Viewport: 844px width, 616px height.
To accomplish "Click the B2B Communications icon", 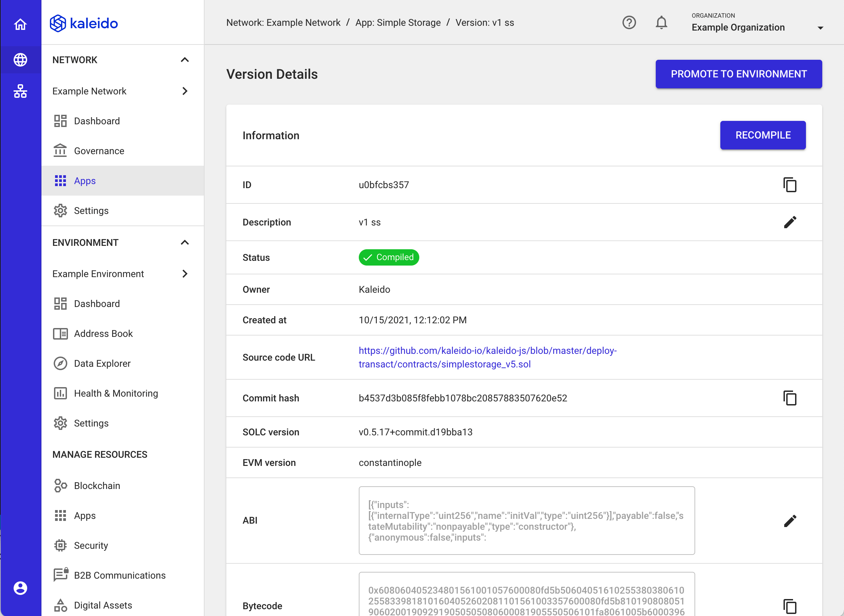I will coord(61,575).
